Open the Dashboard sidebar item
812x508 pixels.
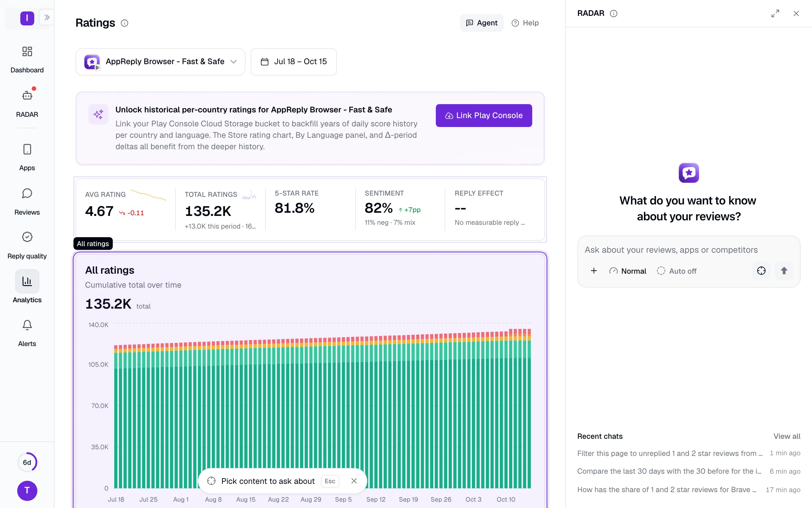[x=27, y=60]
